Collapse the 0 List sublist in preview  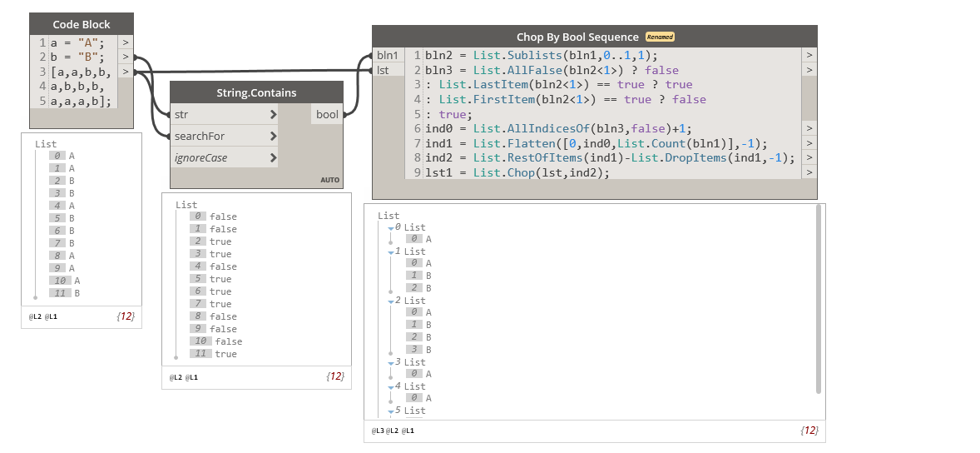coord(391,227)
